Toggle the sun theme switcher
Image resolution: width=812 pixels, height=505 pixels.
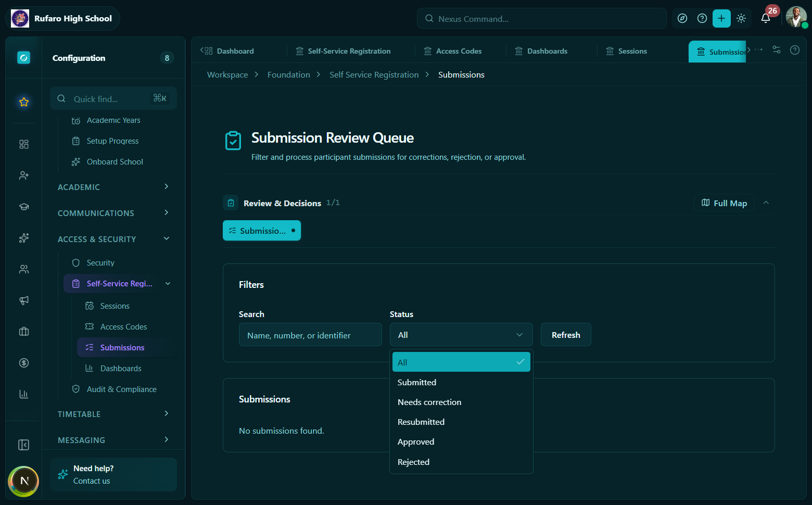coord(741,19)
